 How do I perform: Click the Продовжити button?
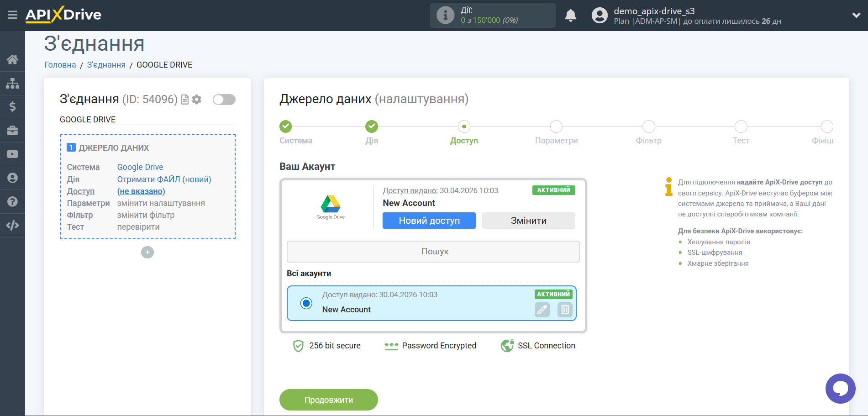[x=329, y=400]
